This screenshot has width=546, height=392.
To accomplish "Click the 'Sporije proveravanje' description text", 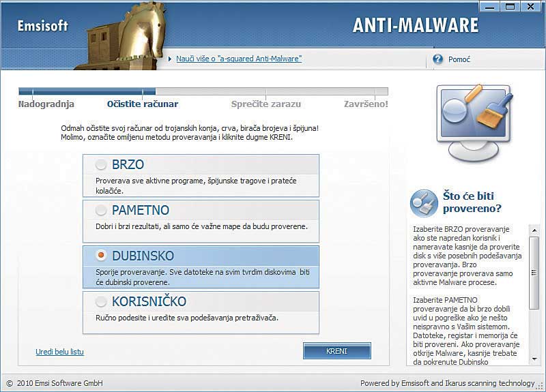I will [x=203, y=277].
